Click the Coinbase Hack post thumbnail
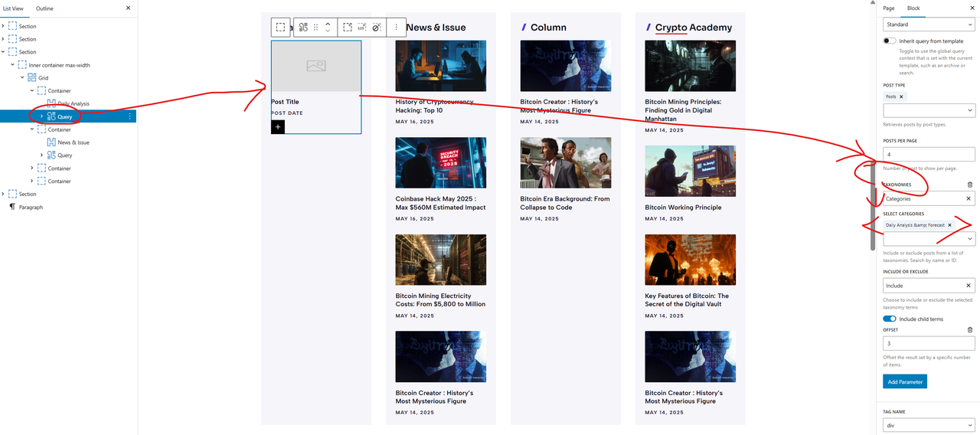This screenshot has width=980, height=435. tap(440, 163)
